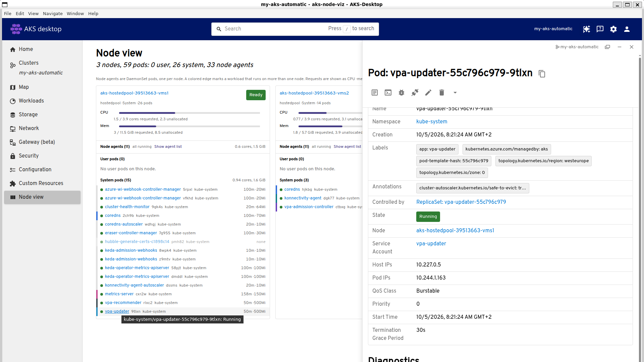Open the AI assistant sparkle icon
The height and width of the screenshot is (362, 644).
pos(586,29)
